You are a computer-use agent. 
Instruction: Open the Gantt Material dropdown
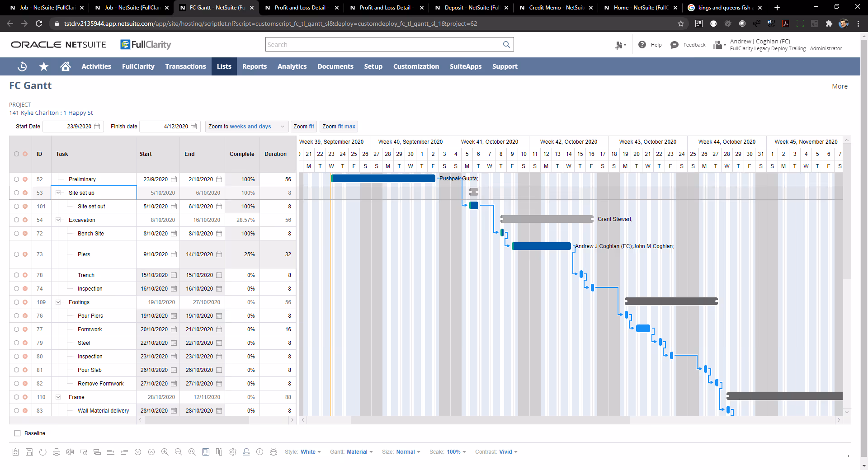point(360,452)
